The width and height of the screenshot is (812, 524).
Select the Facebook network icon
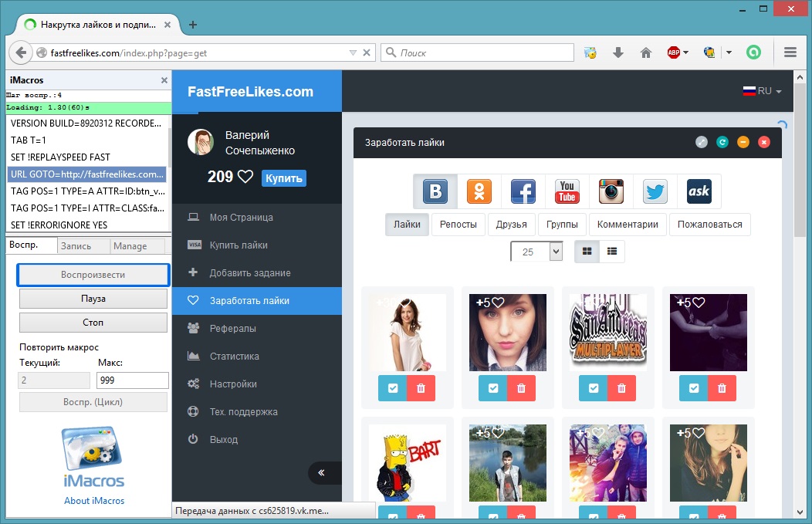523,191
